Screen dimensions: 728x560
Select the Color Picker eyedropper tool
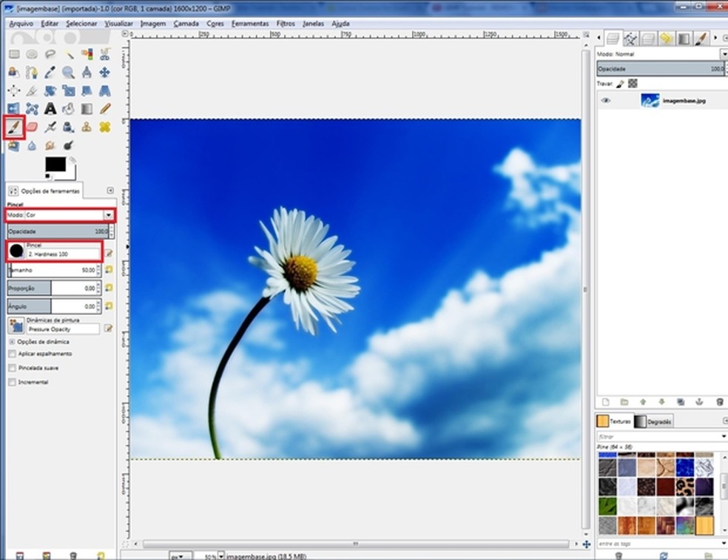50,72
